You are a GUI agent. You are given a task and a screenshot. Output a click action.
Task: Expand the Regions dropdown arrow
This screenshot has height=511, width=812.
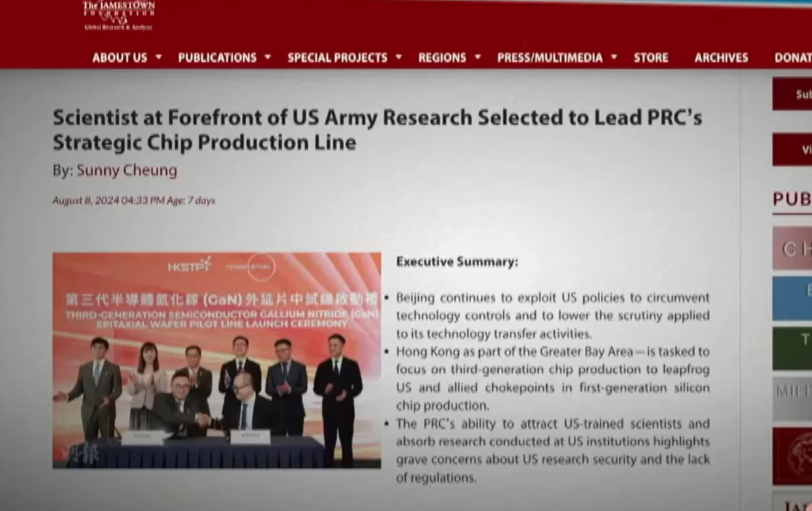click(x=478, y=57)
